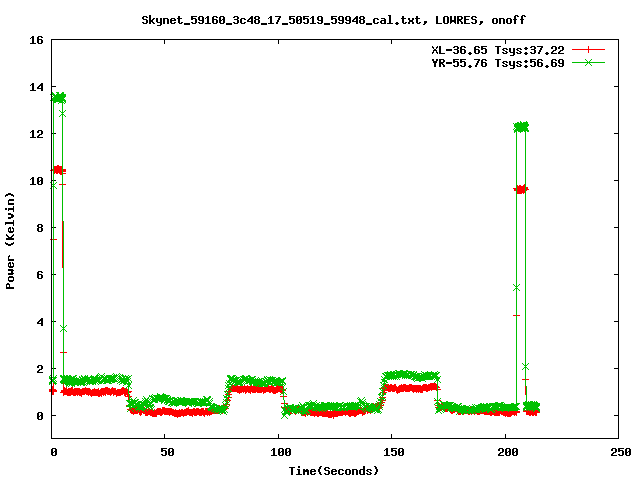This screenshot has width=640, height=480.
Task: Click the y-axis tick label 16
Action: (36, 40)
